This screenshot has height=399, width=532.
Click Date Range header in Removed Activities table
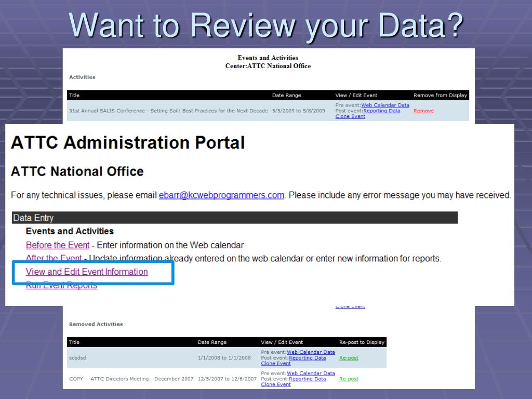pyautogui.click(x=212, y=342)
